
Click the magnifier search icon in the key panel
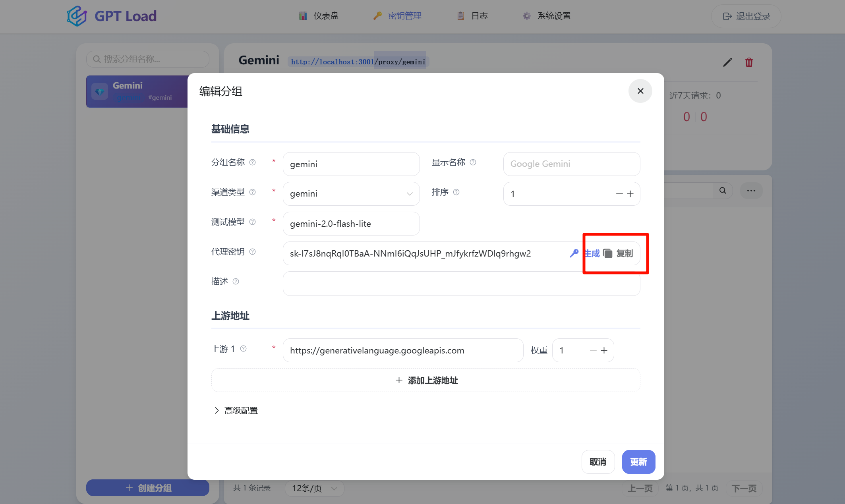[723, 191]
